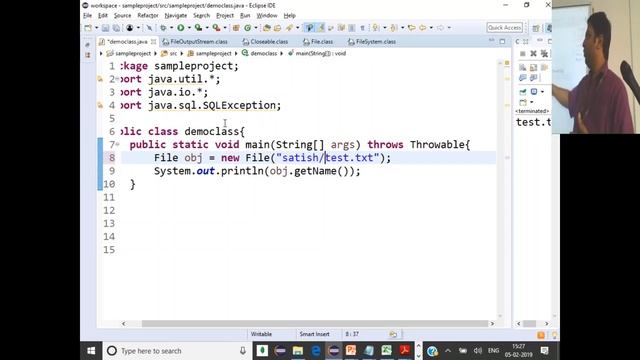Expand breadcrumb arrow after src
The image size is (640, 360).
point(182,53)
